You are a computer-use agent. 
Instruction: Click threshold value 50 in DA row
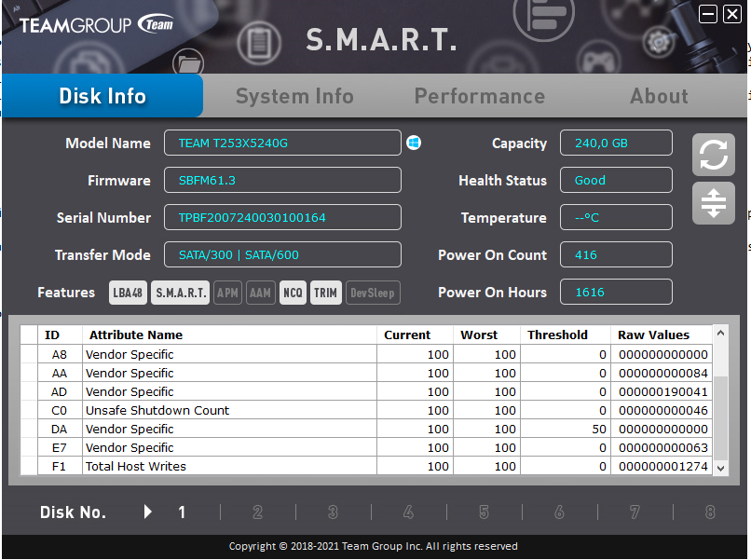(599, 430)
